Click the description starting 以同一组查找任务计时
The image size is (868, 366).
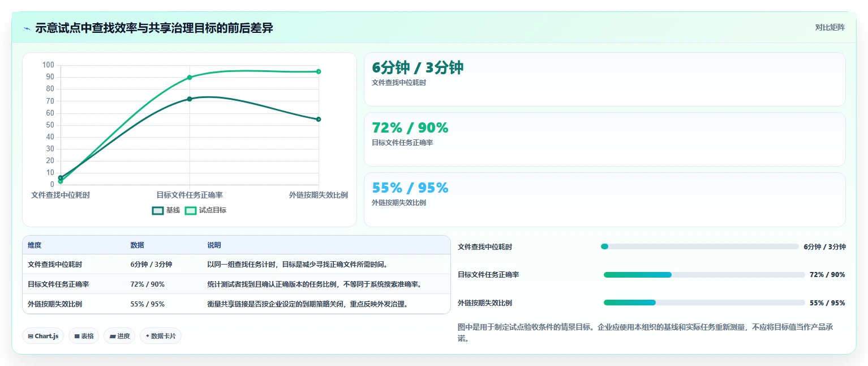point(297,265)
